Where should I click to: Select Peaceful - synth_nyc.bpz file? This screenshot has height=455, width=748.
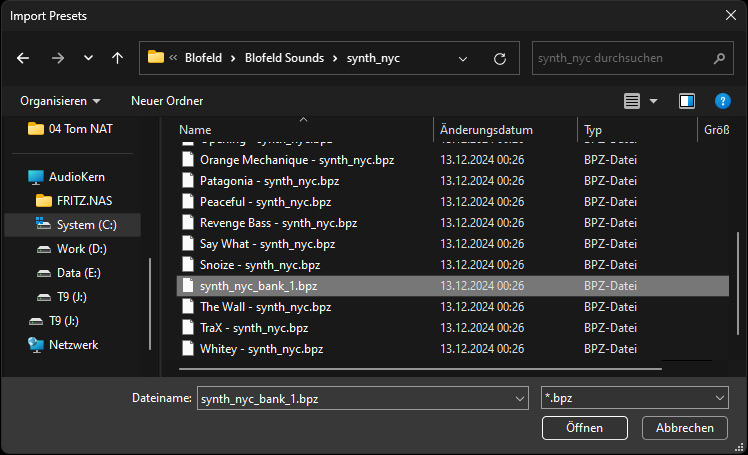click(265, 202)
